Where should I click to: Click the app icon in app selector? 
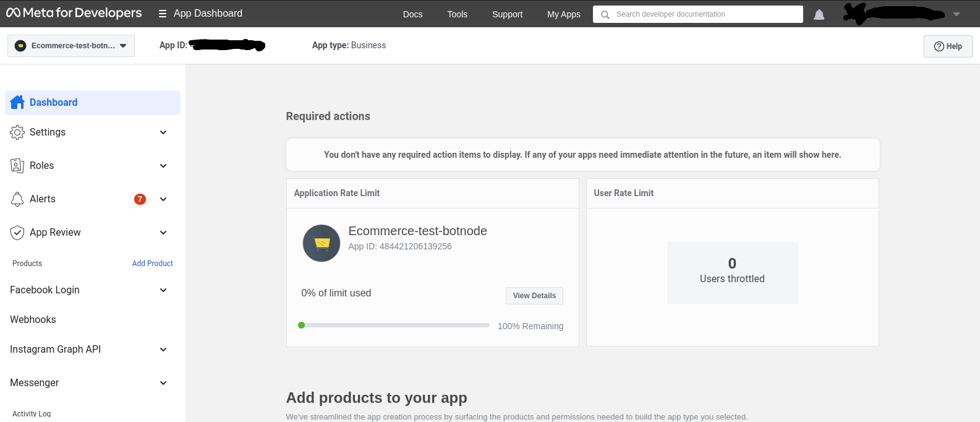coord(20,46)
